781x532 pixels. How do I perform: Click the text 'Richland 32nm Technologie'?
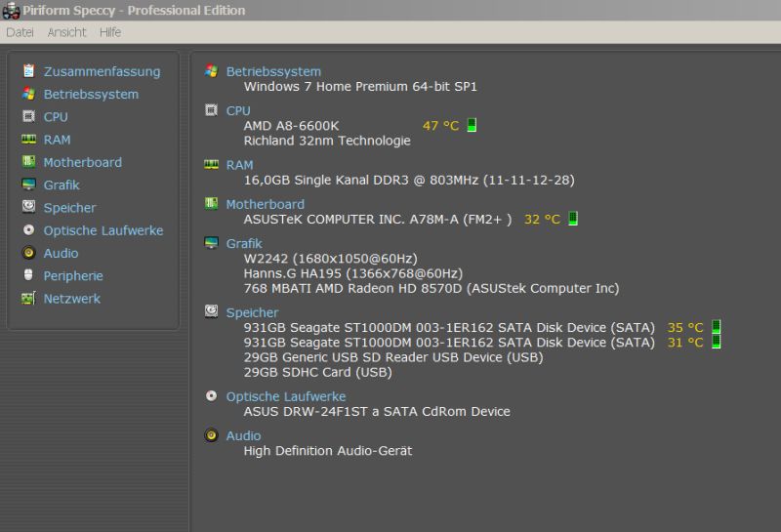pos(327,141)
